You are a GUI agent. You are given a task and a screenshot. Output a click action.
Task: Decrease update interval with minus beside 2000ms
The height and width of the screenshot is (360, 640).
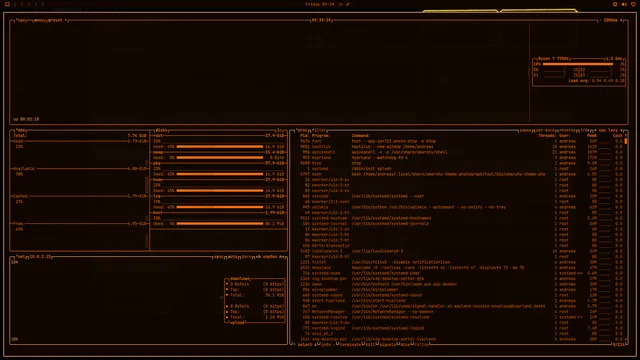pyautogui.click(x=600, y=20)
